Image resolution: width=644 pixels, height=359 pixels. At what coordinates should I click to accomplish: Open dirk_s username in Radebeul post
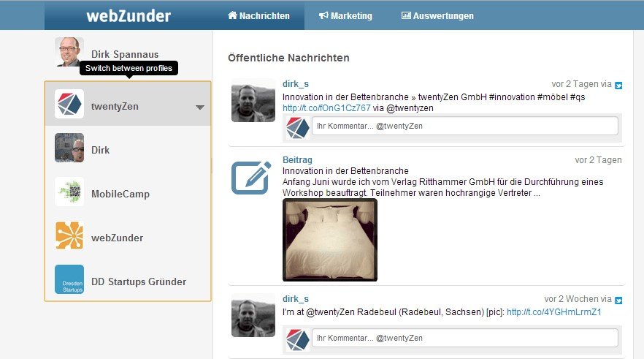(295, 299)
